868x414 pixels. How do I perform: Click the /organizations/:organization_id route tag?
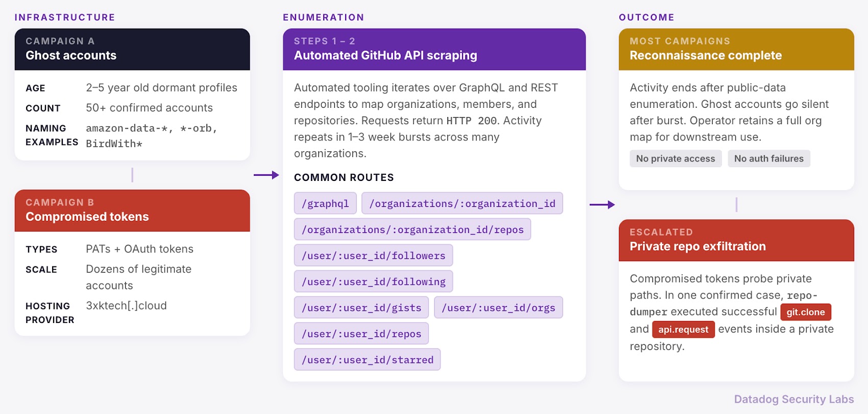[x=462, y=203]
